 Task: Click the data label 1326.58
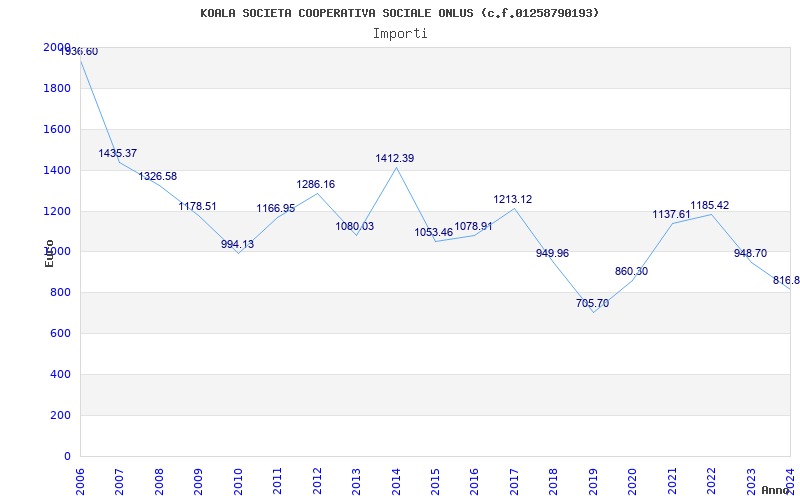tap(158, 177)
